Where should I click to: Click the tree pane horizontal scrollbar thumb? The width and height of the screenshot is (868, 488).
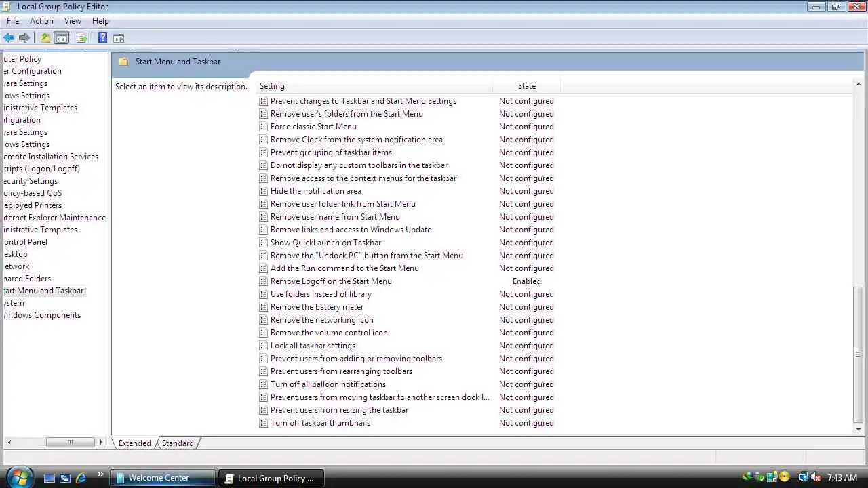point(70,442)
